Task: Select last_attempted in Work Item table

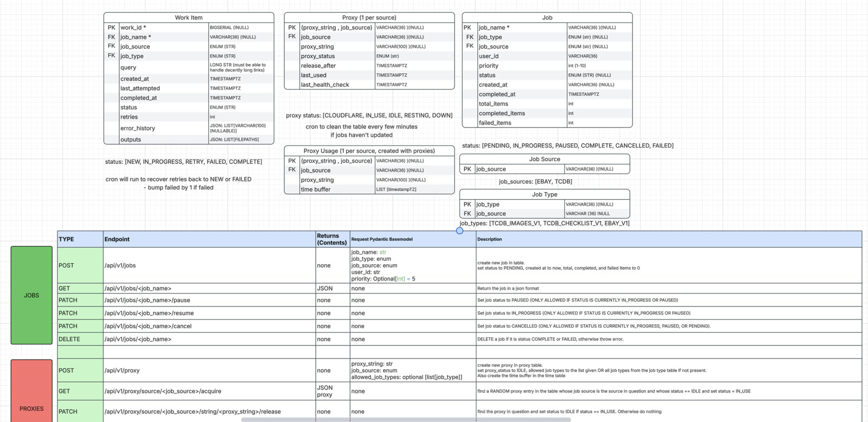Action: (164, 88)
